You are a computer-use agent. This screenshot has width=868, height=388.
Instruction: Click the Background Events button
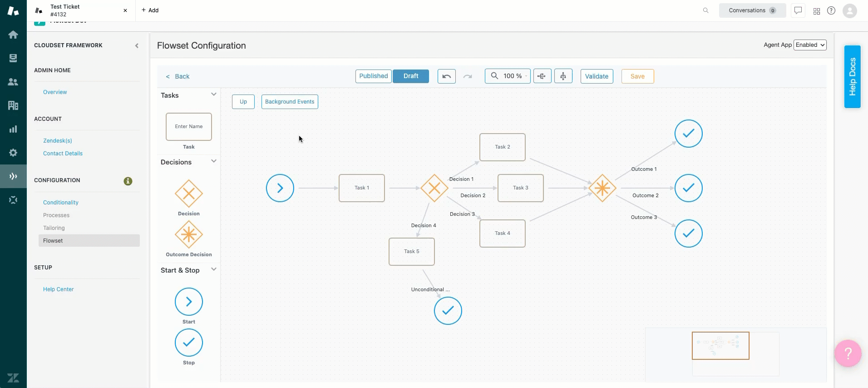point(290,102)
